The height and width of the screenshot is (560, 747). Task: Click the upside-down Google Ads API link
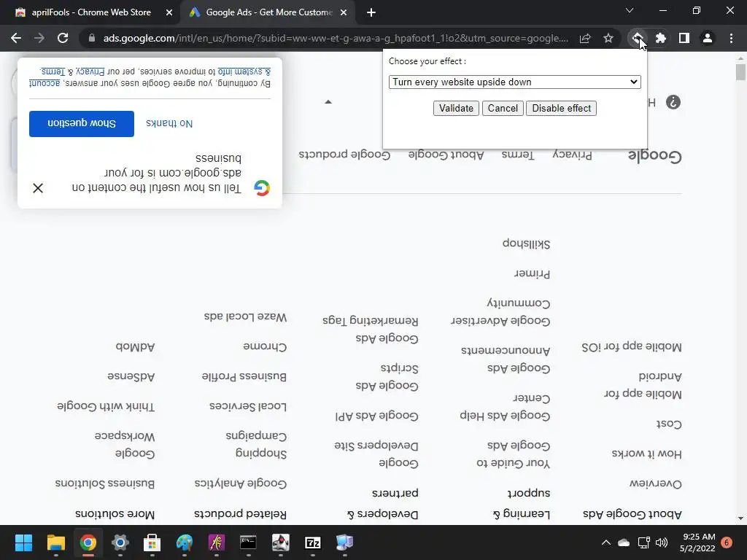point(376,416)
